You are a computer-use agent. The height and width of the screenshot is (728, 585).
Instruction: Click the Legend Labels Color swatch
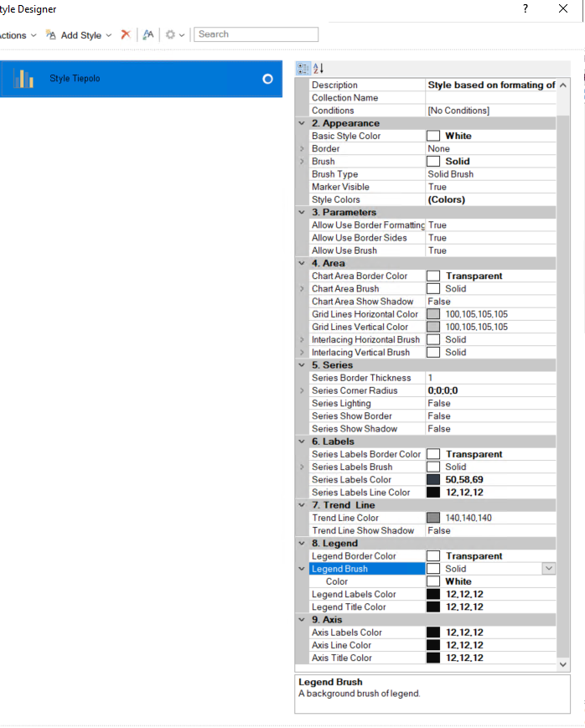coord(433,594)
